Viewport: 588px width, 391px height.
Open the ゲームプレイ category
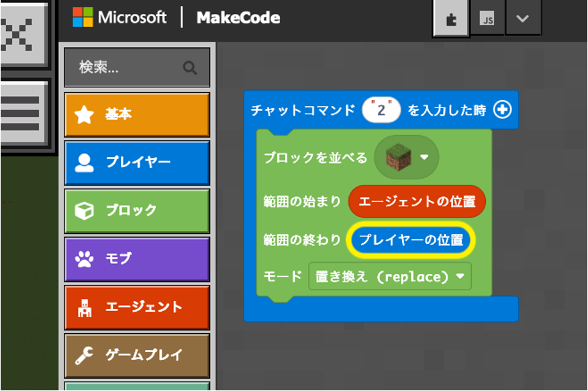pyautogui.click(x=137, y=355)
